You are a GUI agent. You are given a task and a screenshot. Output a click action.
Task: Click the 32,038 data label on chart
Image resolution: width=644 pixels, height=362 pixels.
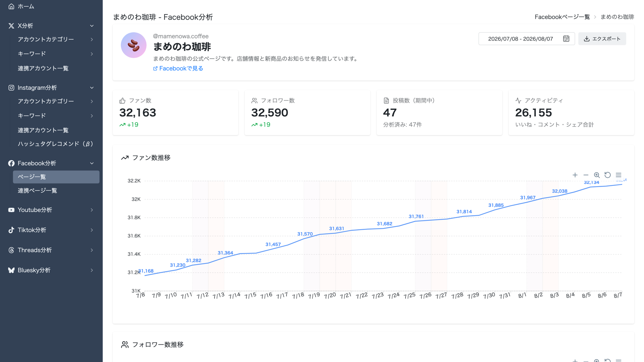559,191
